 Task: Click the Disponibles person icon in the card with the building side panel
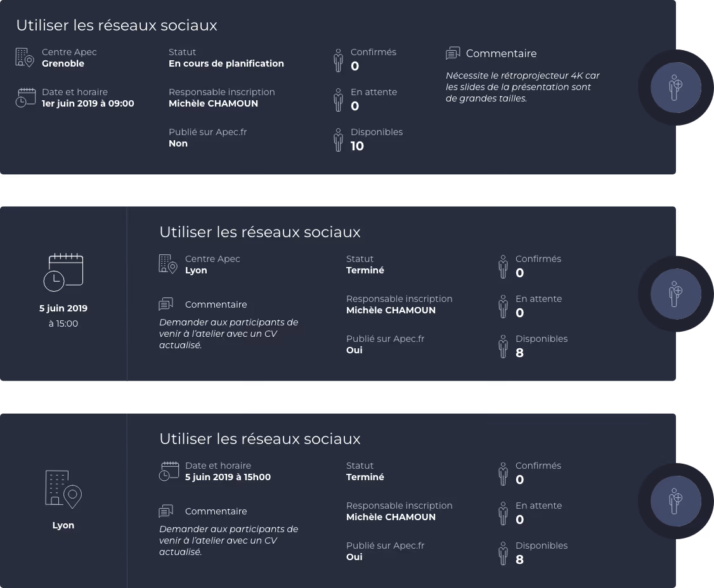[503, 553]
